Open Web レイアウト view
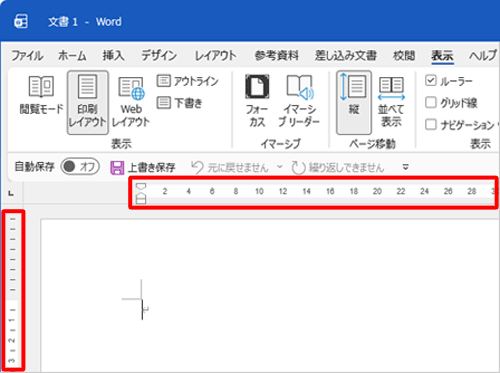This screenshot has height=373, width=500. tap(131, 102)
